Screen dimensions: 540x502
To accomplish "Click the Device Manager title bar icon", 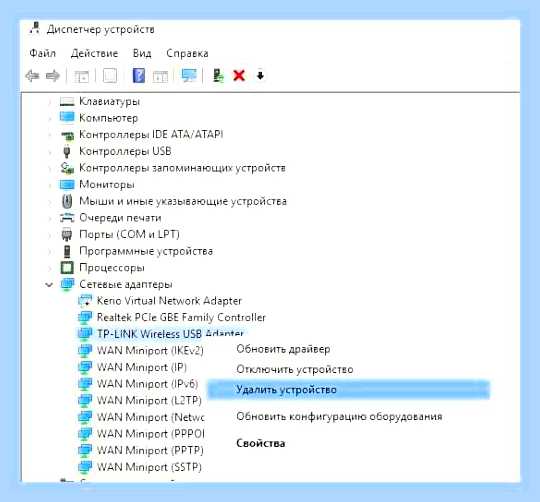I will 34,28.
